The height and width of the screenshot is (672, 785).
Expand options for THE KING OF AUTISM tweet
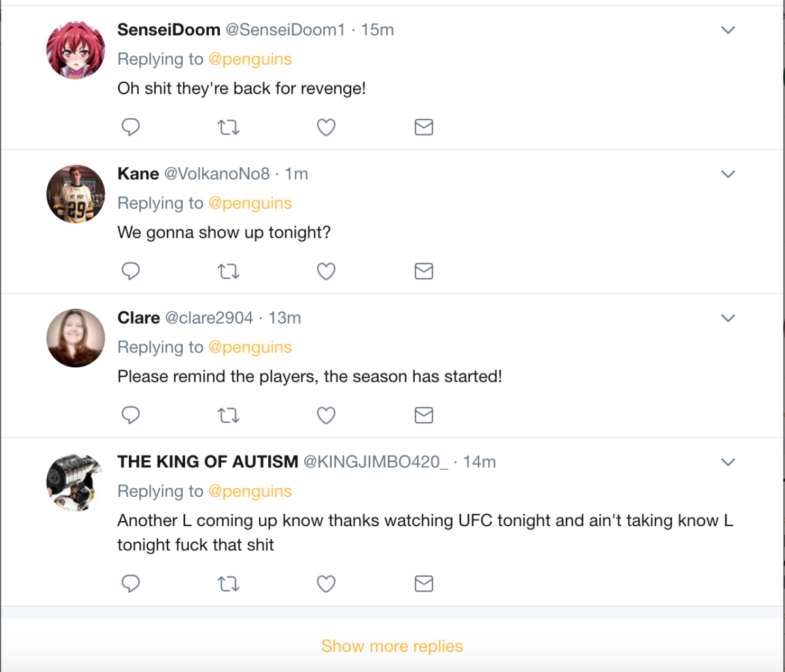728,462
